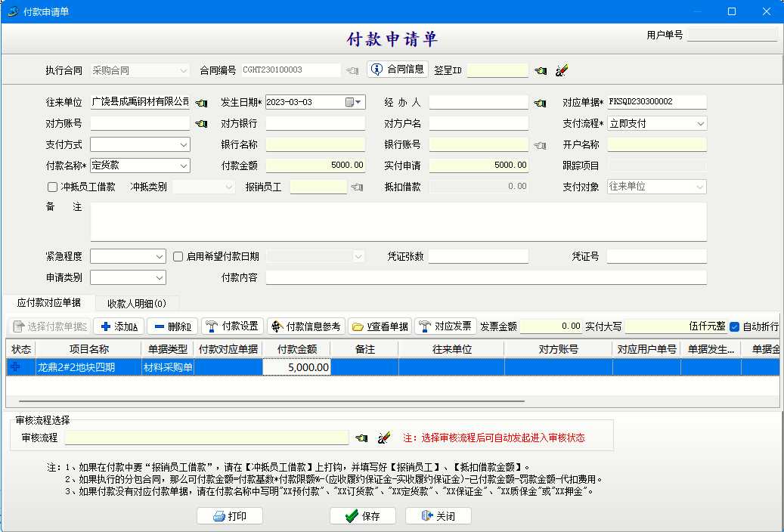Click the lookup icon next to 经办人
The height and width of the screenshot is (532, 784).
coord(540,102)
